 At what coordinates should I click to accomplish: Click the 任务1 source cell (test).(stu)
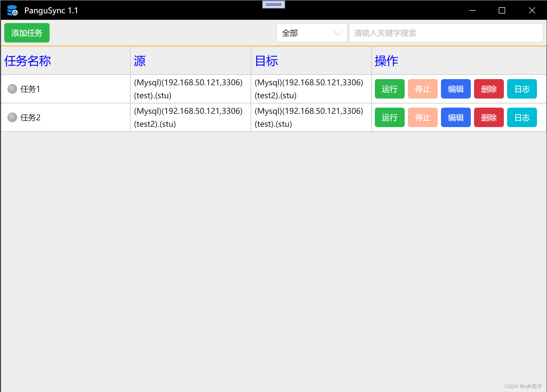191,89
